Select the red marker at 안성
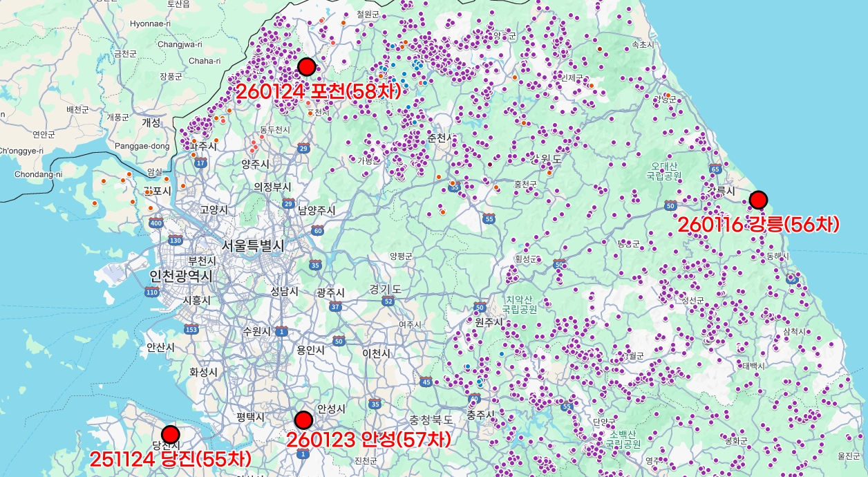This screenshot has height=477, width=868. (x=303, y=420)
